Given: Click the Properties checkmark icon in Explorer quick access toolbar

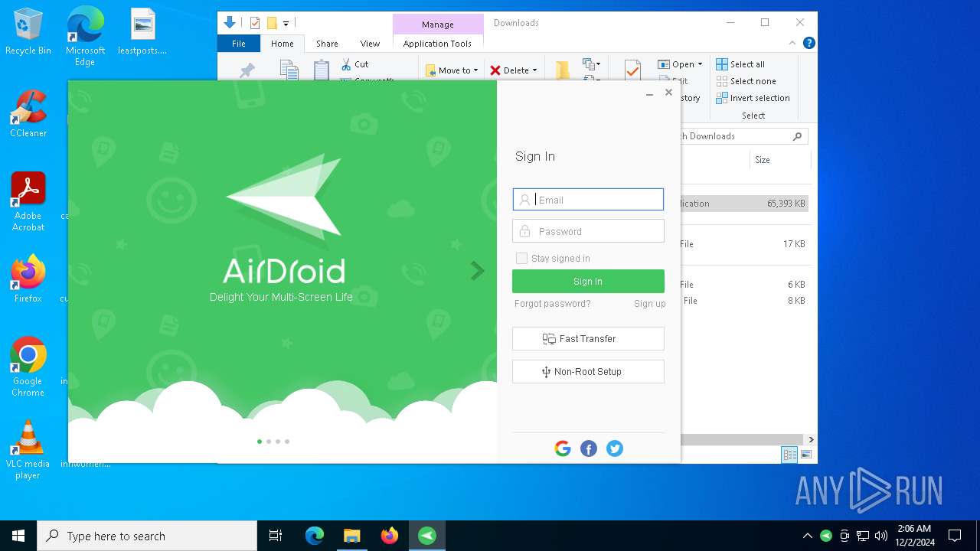Looking at the screenshot, I should click(255, 23).
